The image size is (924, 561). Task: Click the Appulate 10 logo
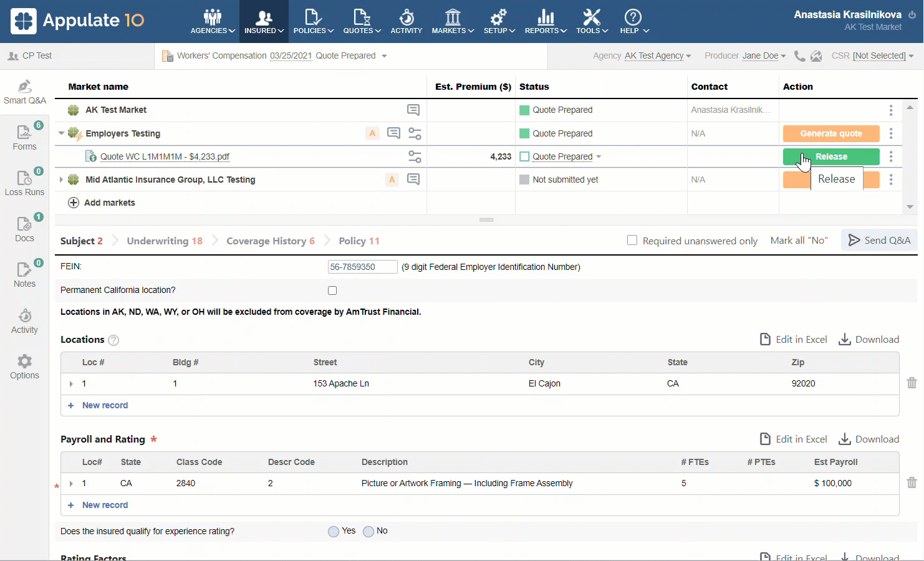(x=77, y=21)
